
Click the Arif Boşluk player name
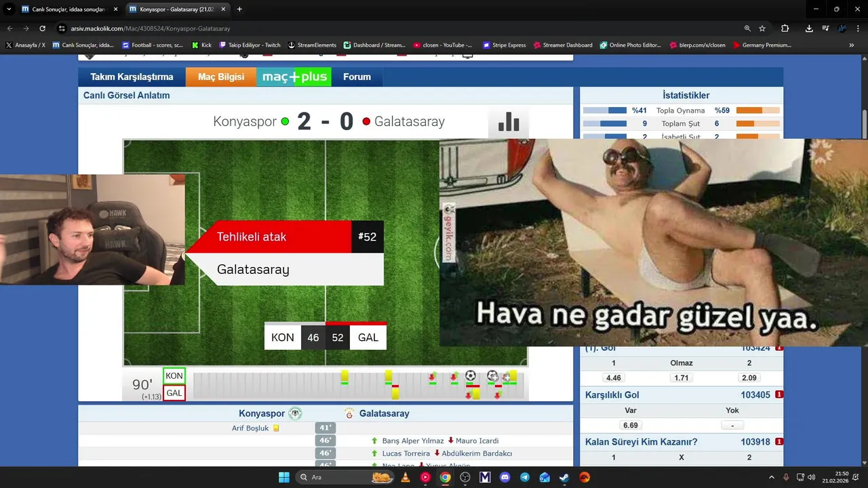250,428
